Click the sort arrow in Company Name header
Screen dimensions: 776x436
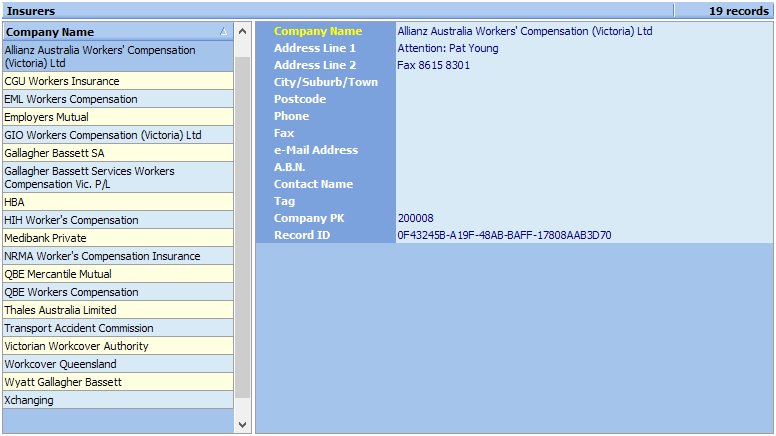224,32
